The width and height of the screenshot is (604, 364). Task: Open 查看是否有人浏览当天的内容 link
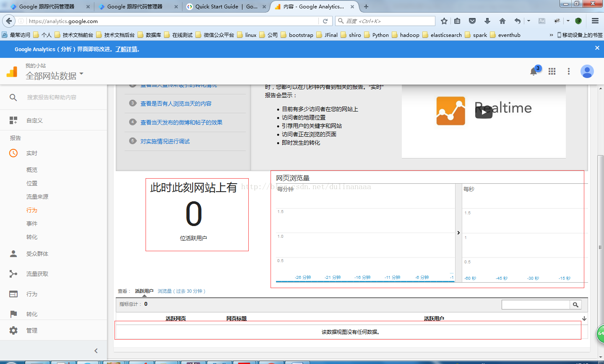(176, 104)
